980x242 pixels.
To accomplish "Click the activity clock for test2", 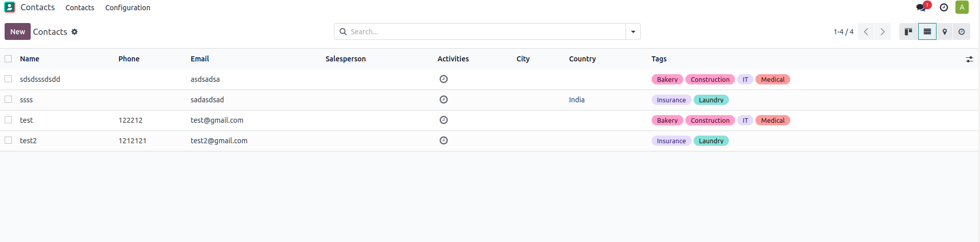I will coord(443,140).
